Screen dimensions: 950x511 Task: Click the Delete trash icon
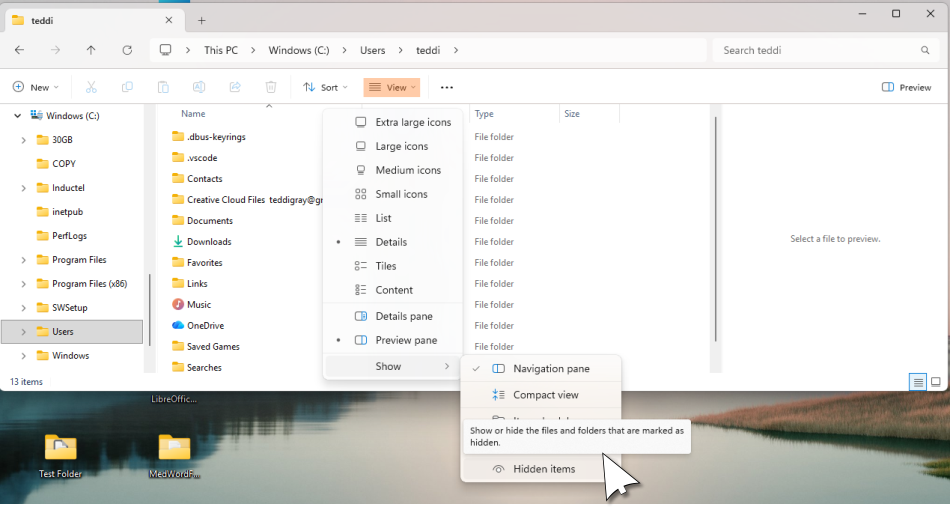[x=271, y=87]
